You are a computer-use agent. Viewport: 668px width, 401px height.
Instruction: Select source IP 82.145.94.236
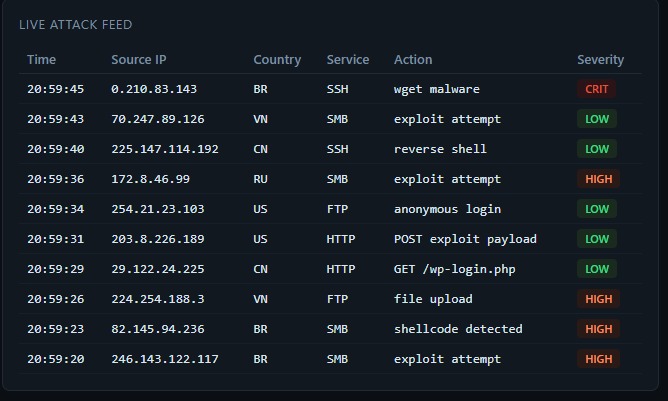pos(158,329)
